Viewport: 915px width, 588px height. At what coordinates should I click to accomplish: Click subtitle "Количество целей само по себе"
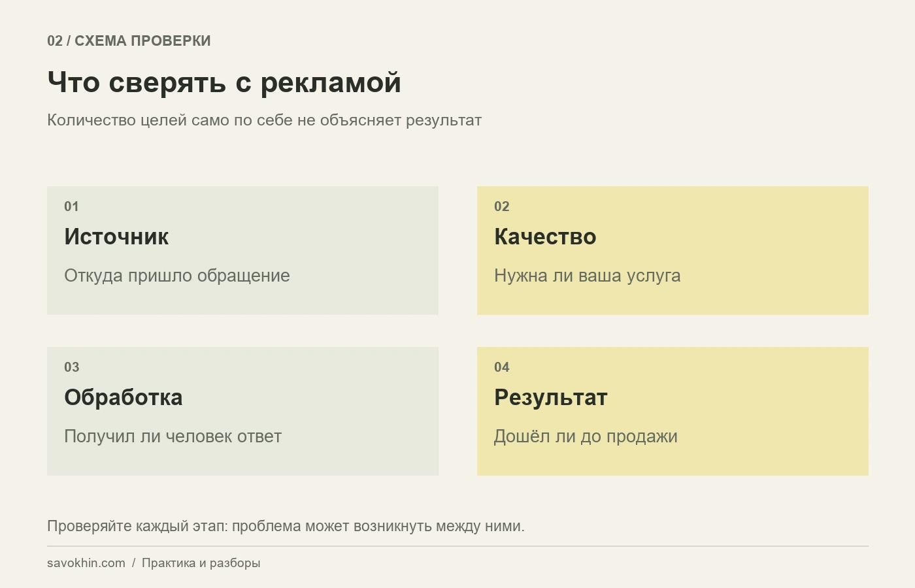click(x=170, y=120)
